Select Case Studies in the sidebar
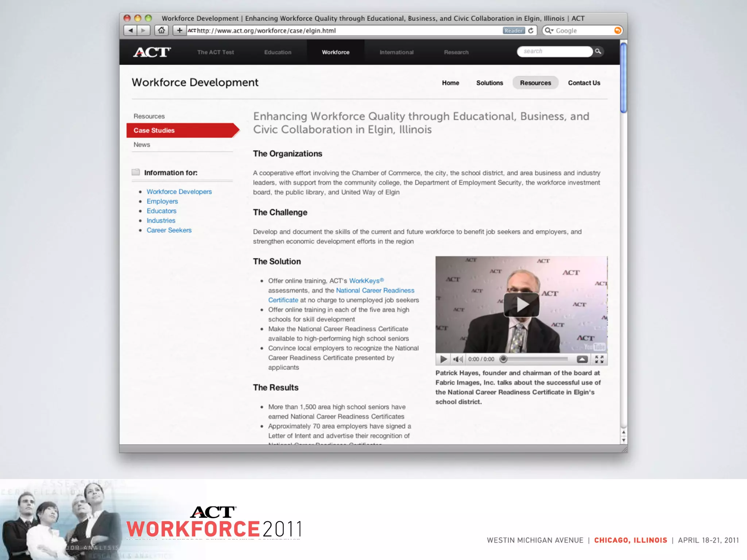This screenshot has width=747, height=560. pyautogui.click(x=182, y=131)
